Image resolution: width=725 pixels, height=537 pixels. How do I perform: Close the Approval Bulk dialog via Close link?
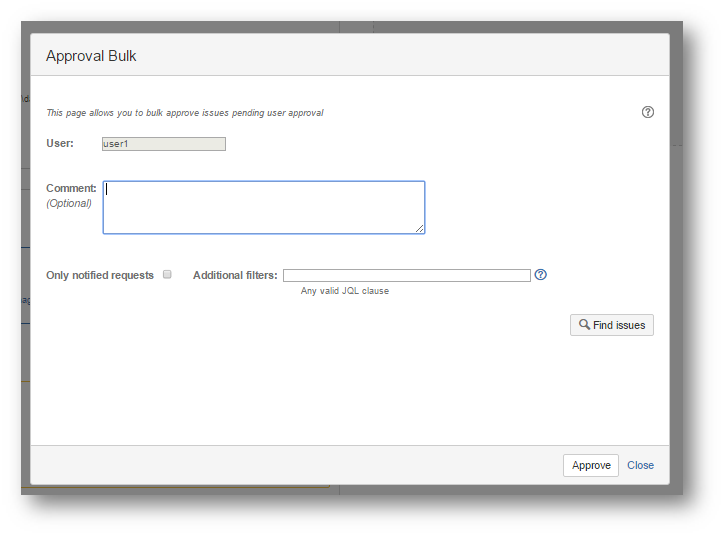[640, 465]
